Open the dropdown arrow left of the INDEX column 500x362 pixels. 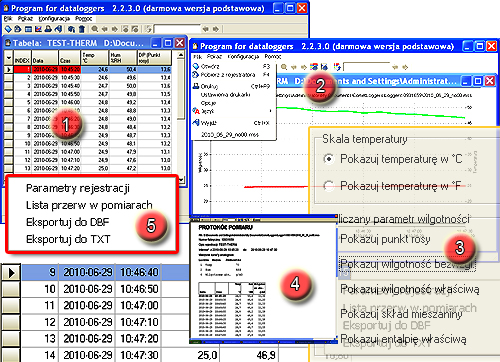[x=9, y=58]
